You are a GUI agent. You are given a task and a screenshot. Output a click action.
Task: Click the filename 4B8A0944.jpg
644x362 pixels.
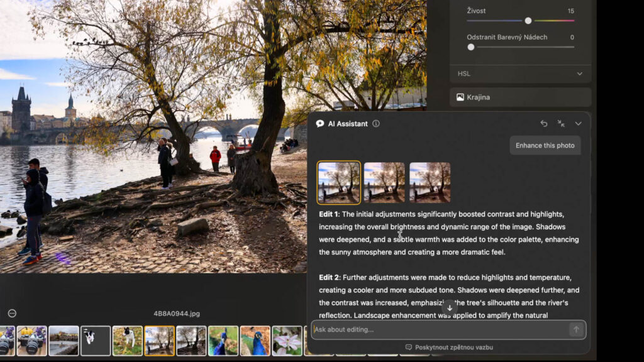click(177, 314)
